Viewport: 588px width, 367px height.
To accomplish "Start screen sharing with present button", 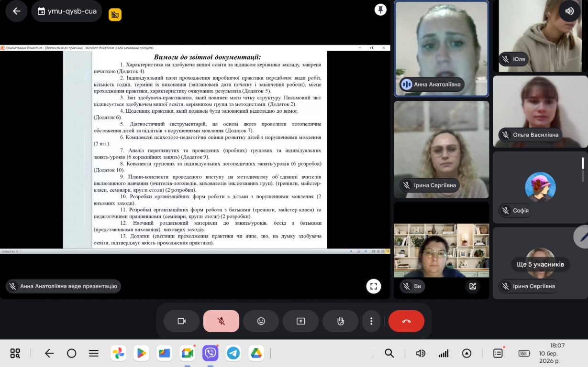I will (x=300, y=321).
